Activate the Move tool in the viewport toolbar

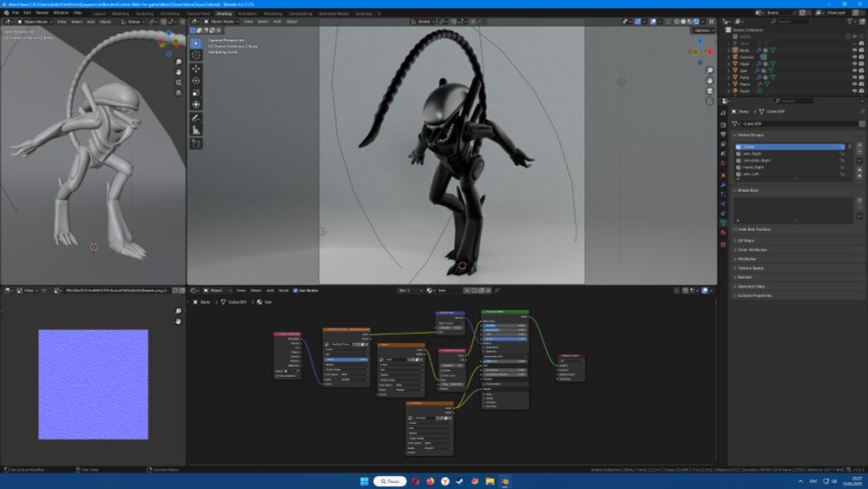pos(196,68)
